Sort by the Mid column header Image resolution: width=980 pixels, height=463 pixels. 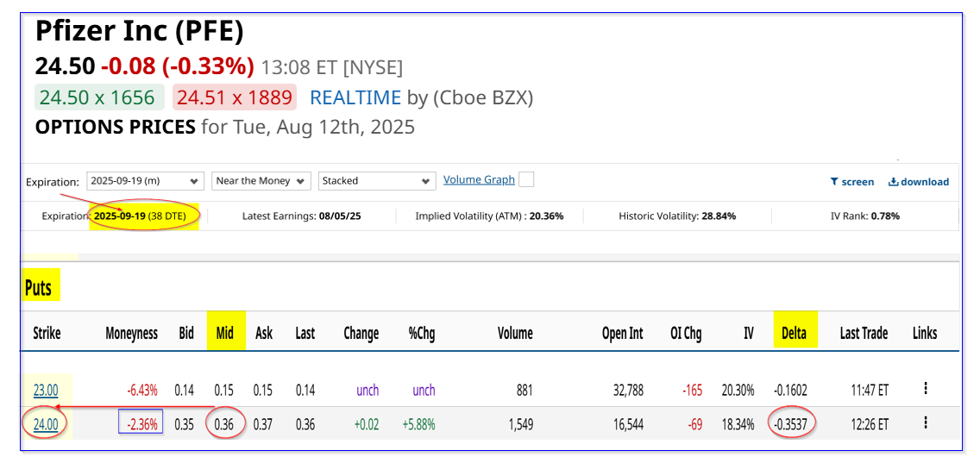(224, 333)
